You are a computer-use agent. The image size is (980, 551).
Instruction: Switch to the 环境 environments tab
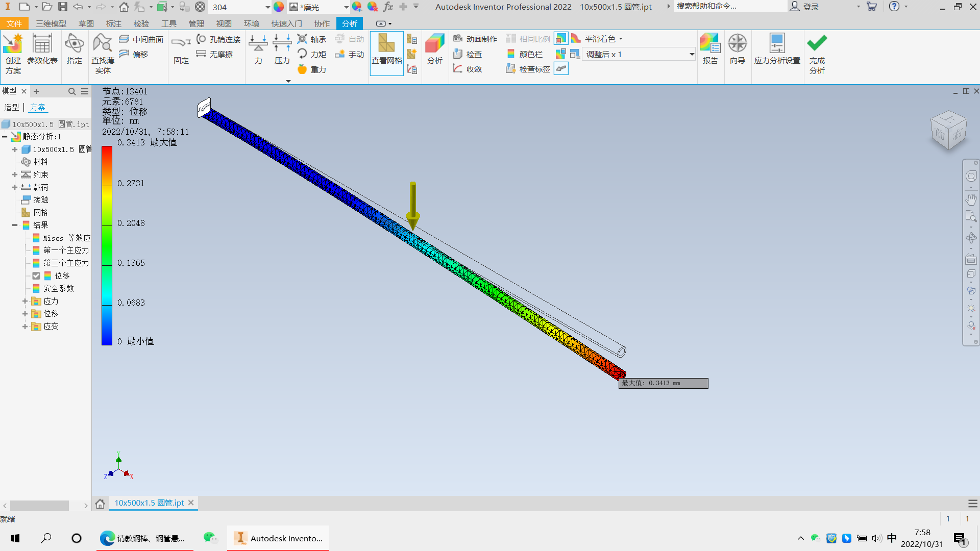(252, 23)
